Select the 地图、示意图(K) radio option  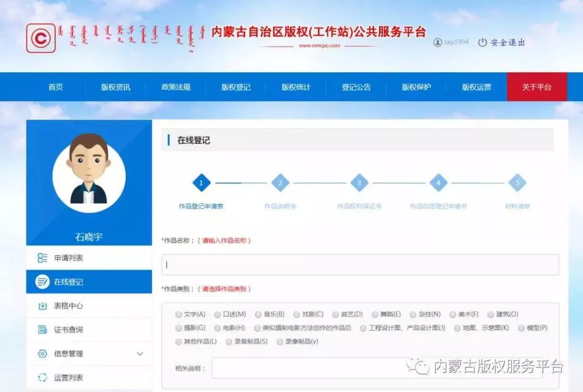click(x=457, y=328)
